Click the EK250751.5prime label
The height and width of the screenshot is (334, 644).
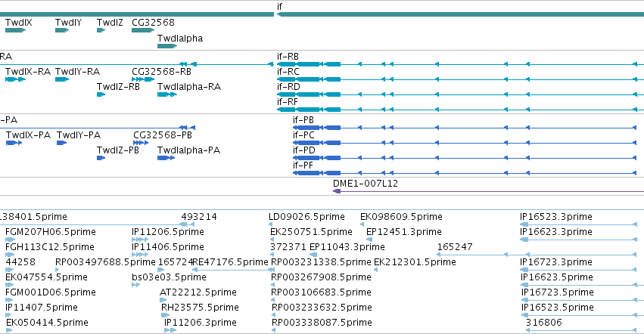(x=311, y=232)
